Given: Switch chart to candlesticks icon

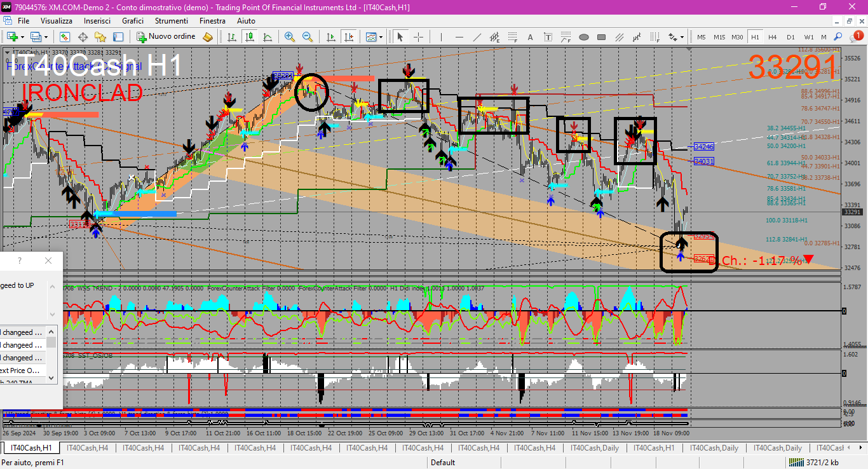Looking at the screenshot, I should coord(250,37).
